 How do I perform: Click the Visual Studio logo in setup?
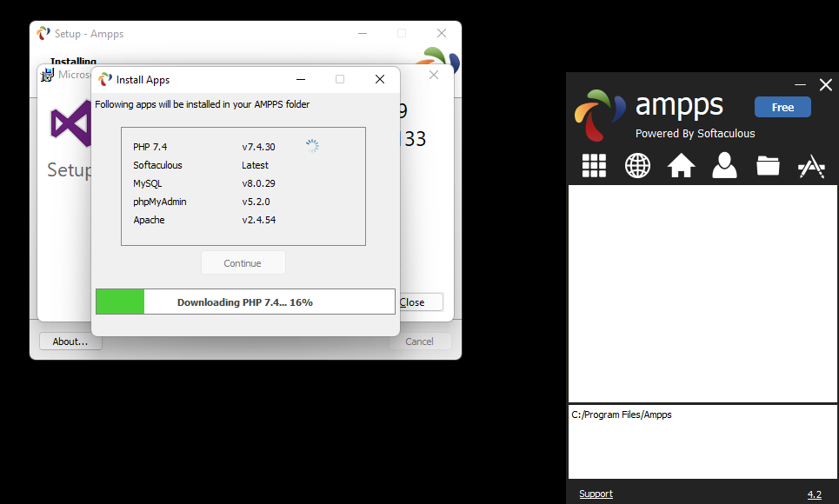[70, 123]
